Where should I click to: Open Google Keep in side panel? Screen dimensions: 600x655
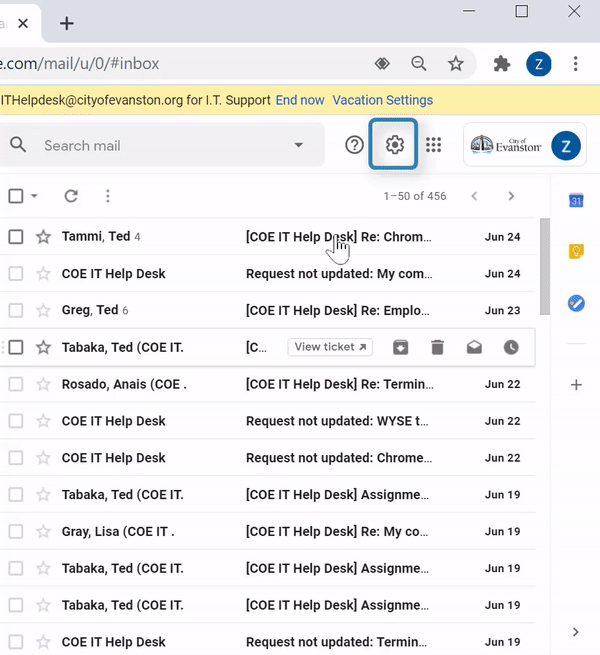pyautogui.click(x=576, y=251)
